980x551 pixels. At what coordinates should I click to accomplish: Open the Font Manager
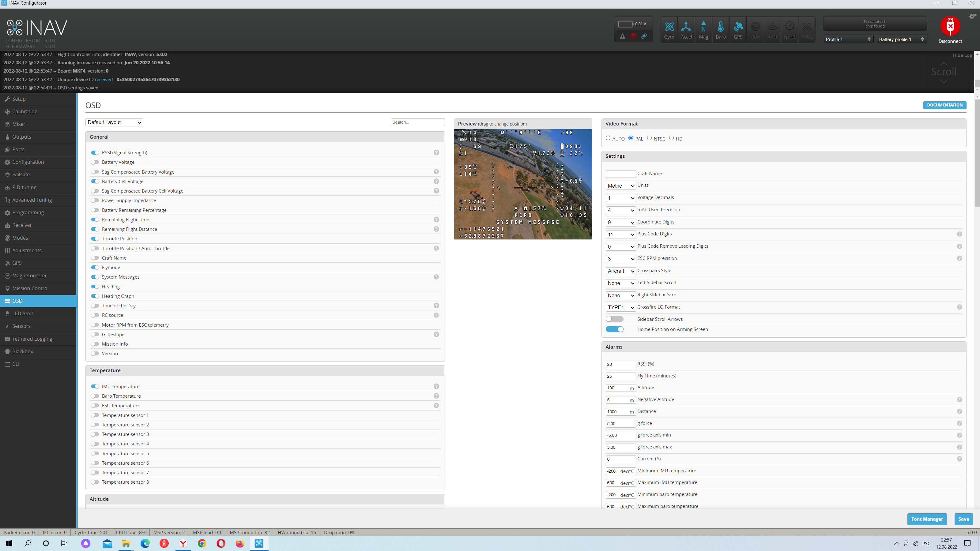tap(927, 519)
